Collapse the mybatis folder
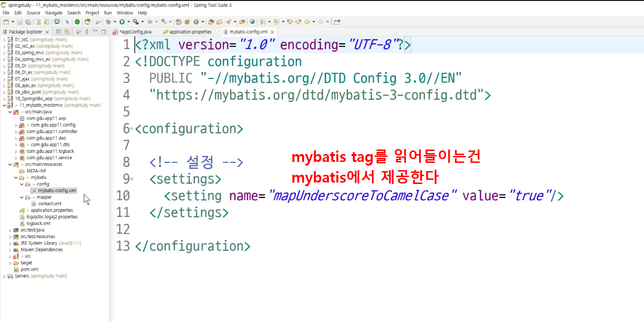The width and height of the screenshot is (644, 322). [16, 178]
